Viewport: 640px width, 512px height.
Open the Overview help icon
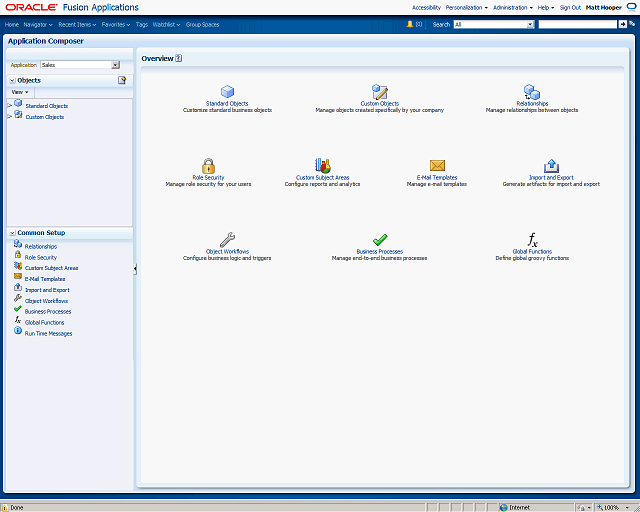(178, 58)
